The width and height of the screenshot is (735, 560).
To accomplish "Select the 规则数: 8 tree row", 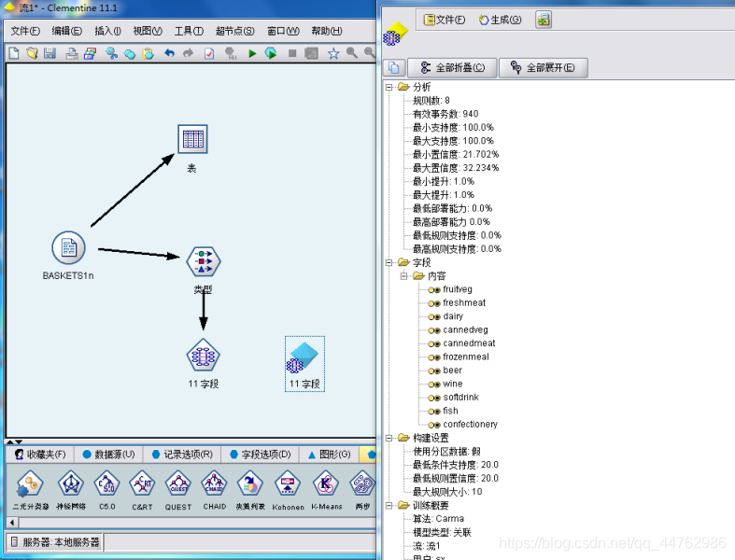I will tap(431, 100).
